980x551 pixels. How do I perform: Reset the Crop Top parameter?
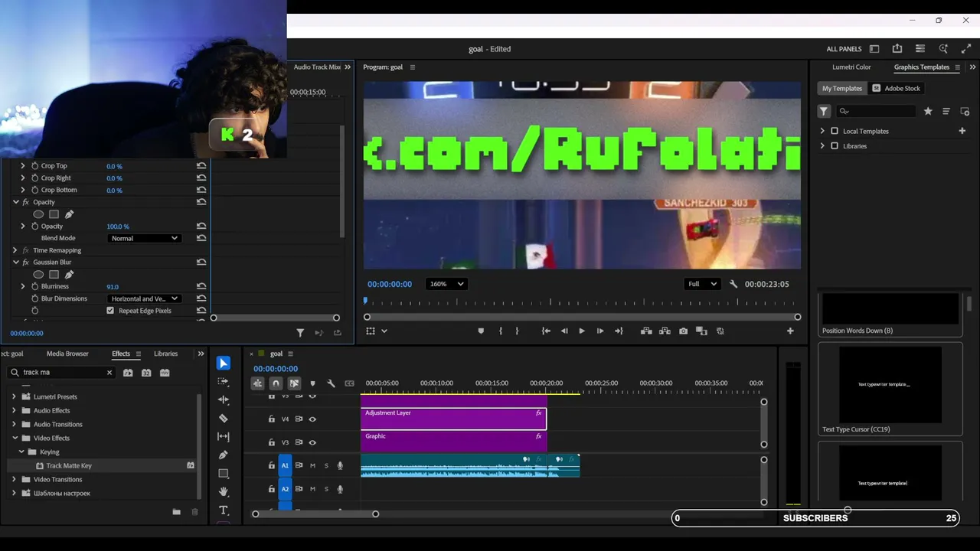pyautogui.click(x=201, y=166)
